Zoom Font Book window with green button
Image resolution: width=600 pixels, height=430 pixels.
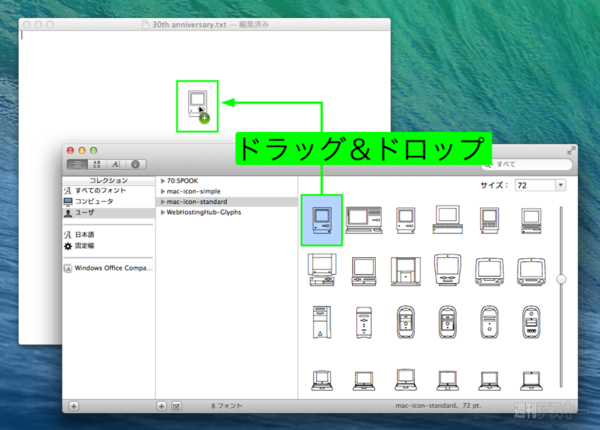click(x=93, y=150)
